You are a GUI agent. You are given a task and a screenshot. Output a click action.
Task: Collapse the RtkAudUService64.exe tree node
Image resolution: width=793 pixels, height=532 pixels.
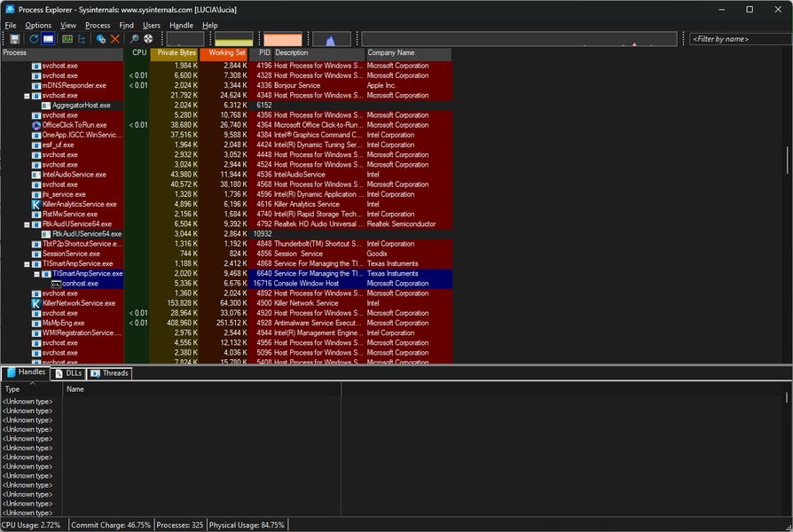27,224
